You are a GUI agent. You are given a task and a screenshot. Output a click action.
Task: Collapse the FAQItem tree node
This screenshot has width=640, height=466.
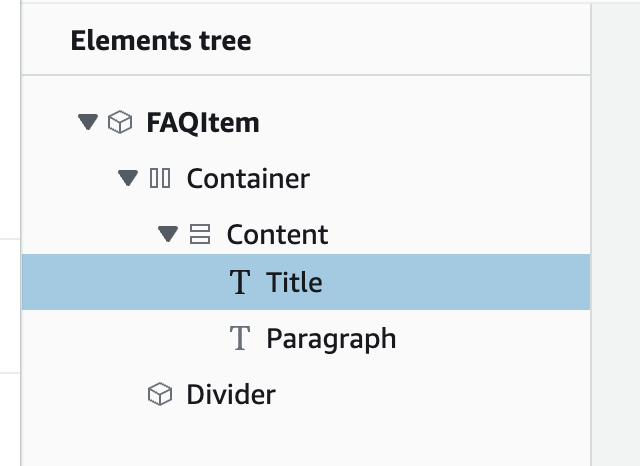click(88, 122)
